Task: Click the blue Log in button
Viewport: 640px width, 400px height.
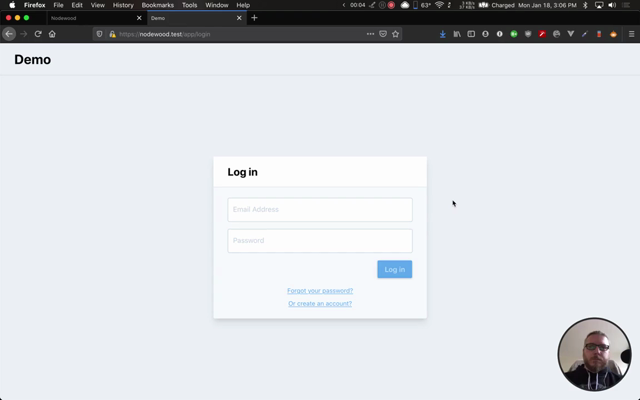Action: coord(395,269)
